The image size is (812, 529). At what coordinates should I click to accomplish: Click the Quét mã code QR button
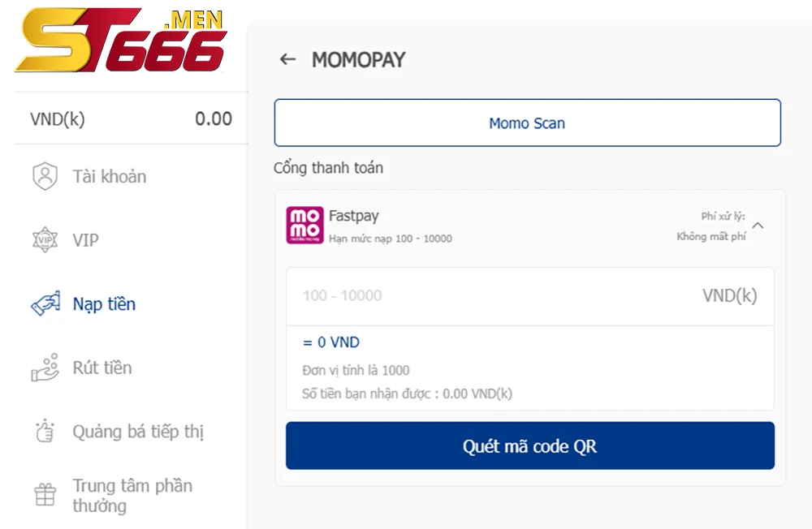[529, 445]
